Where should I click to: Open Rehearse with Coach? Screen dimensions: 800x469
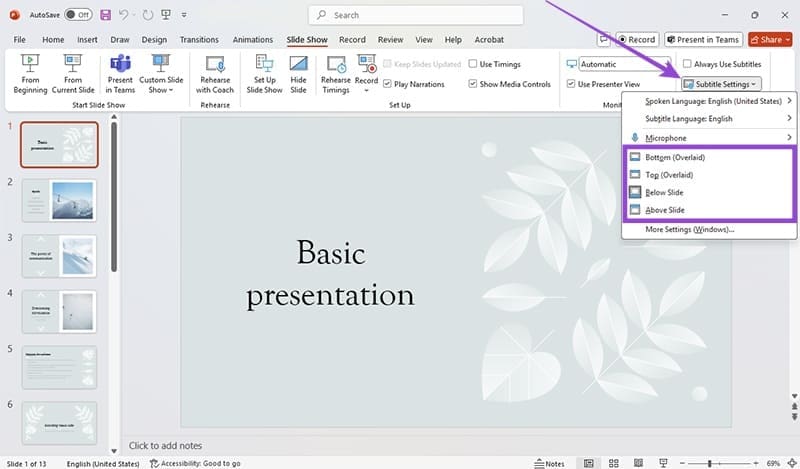(x=214, y=74)
